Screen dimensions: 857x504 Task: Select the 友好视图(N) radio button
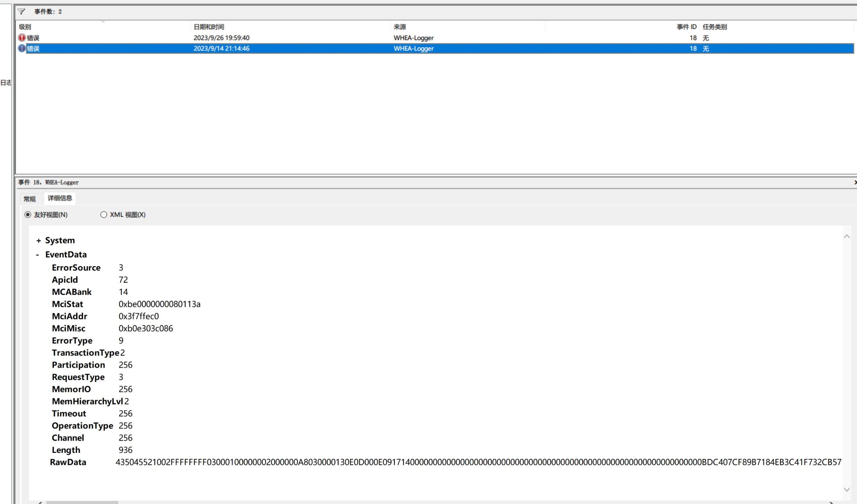tap(28, 215)
